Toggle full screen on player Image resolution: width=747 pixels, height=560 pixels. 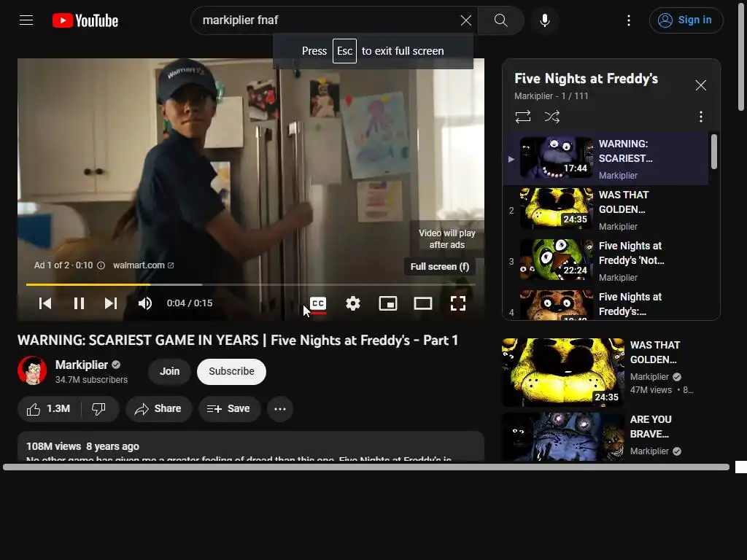pos(458,303)
